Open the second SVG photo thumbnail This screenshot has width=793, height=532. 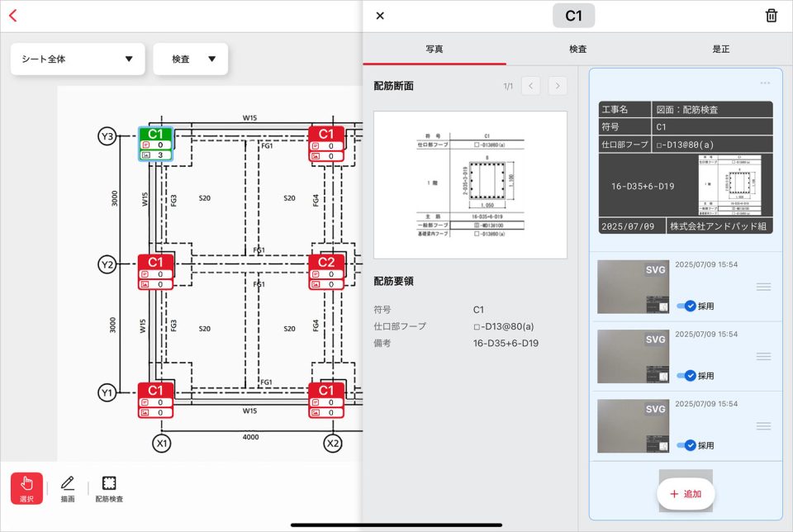pyautogui.click(x=634, y=357)
